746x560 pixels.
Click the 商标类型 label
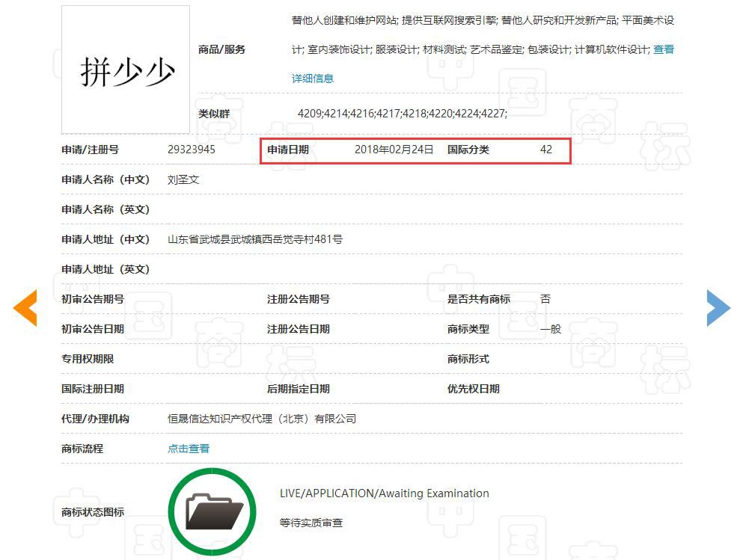tap(468, 329)
